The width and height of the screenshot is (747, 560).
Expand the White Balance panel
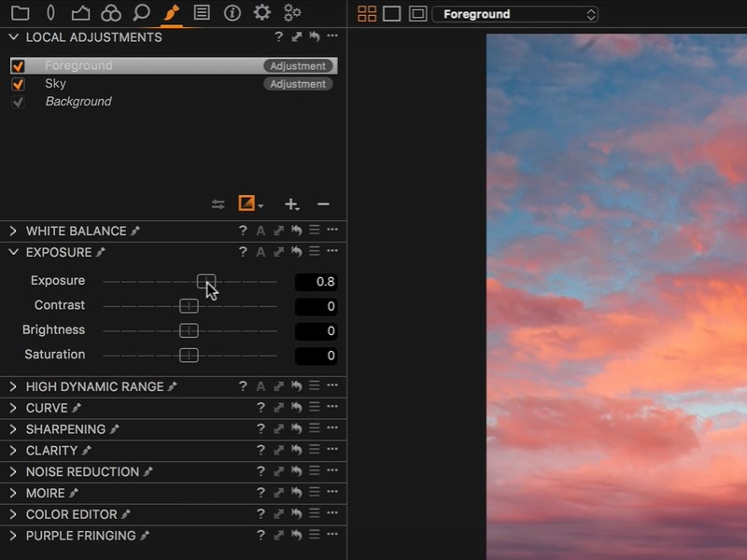(x=13, y=231)
